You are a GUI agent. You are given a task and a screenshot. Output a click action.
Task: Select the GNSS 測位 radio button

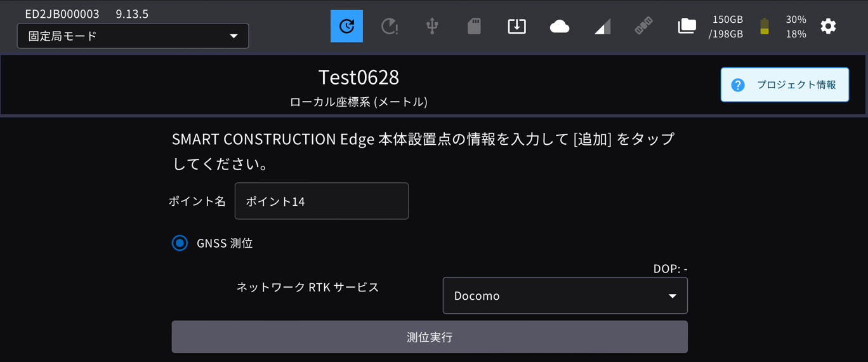pos(180,243)
